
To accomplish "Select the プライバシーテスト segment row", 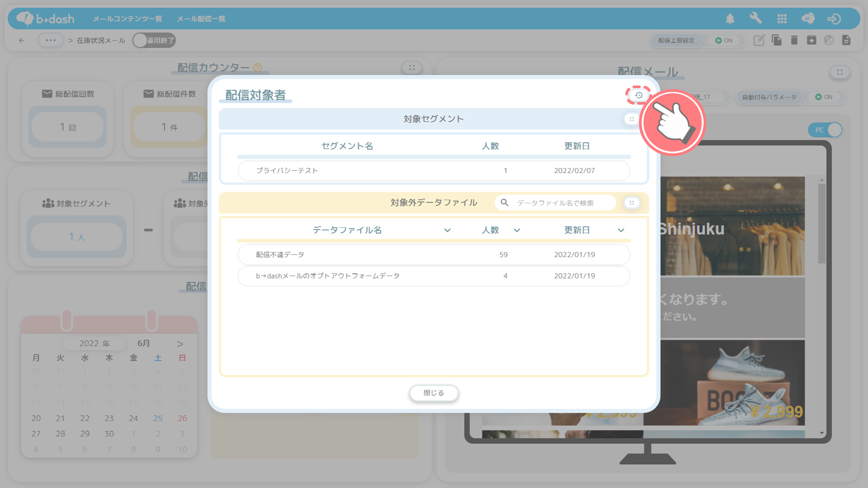I will click(x=434, y=170).
